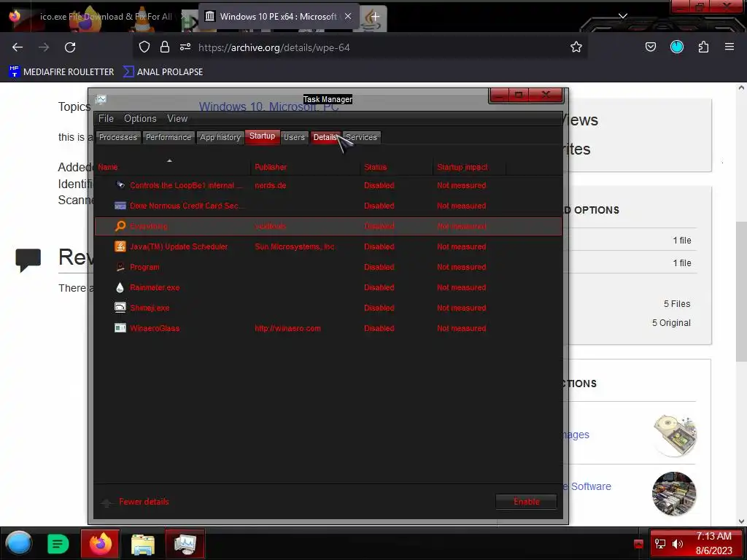This screenshot has width=747, height=560.
Task: Select the Startup tab
Action: click(262, 136)
